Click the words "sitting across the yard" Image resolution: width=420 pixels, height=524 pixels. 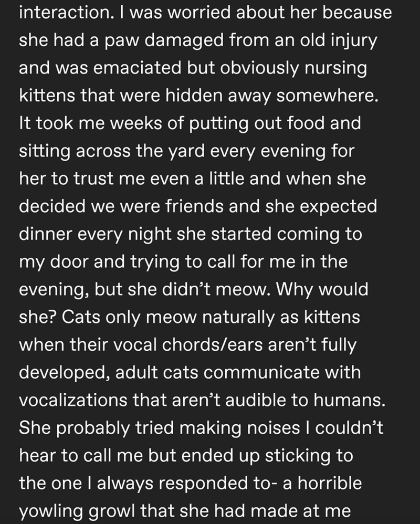[x=112, y=151]
